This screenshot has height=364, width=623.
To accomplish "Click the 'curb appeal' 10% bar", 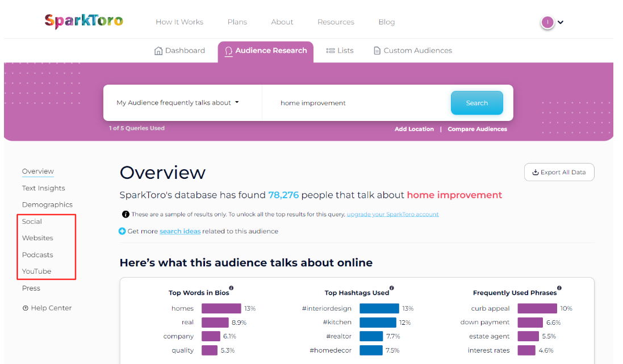I will point(537,308).
